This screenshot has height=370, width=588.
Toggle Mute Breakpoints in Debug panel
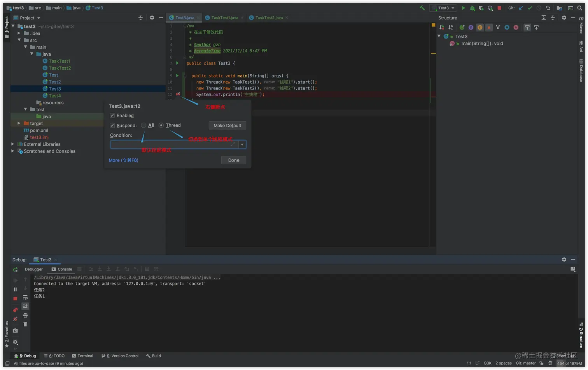pyautogui.click(x=15, y=319)
